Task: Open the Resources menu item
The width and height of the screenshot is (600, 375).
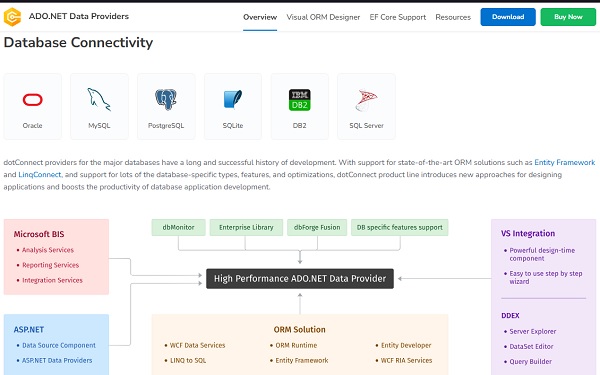Action: (453, 17)
